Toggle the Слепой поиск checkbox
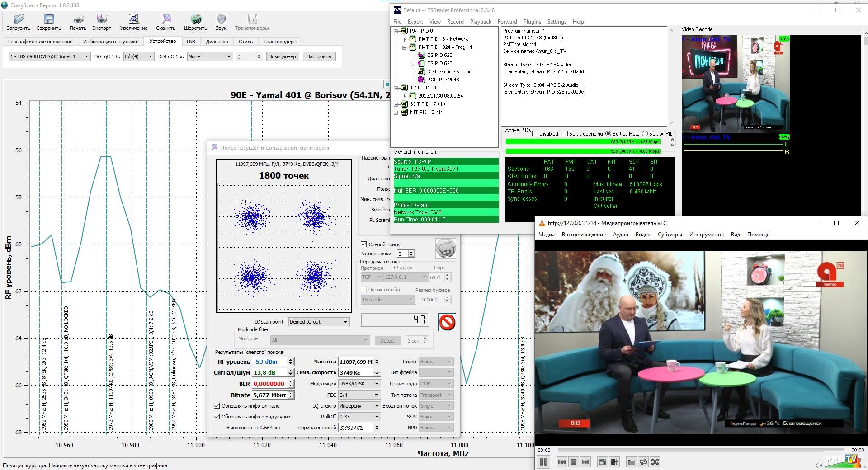This screenshot has width=868, height=470. 363,244
